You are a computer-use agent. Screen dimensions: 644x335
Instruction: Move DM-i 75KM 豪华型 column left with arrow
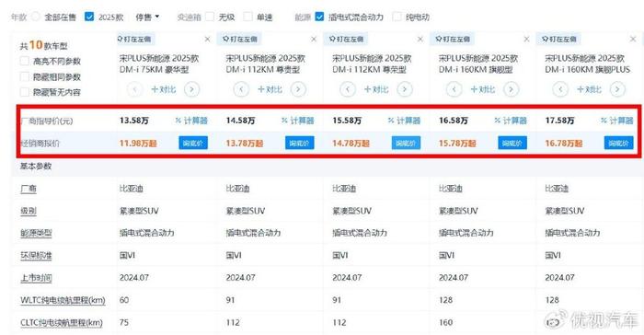(x=134, y=89)
